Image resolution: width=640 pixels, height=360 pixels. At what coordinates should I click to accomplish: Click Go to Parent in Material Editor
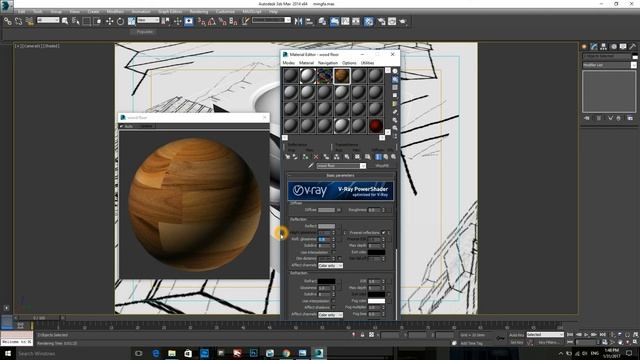click(386, 157)
